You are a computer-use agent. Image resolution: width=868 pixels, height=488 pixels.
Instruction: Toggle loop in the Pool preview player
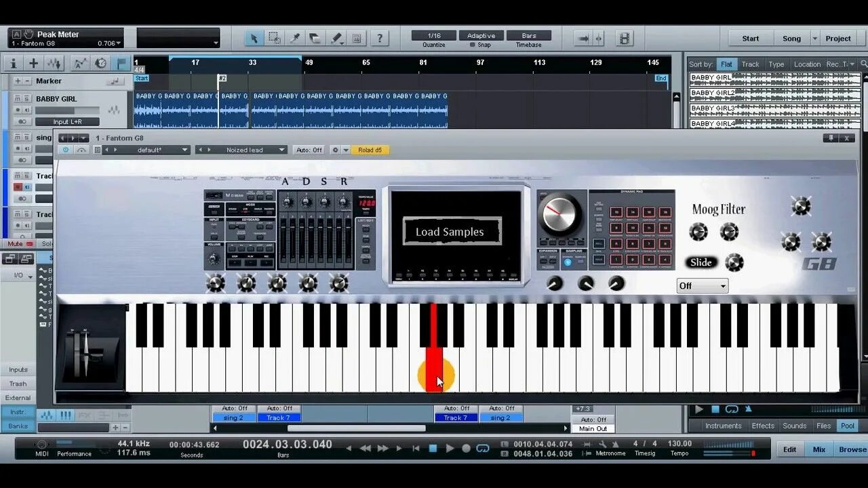point(732,409)
